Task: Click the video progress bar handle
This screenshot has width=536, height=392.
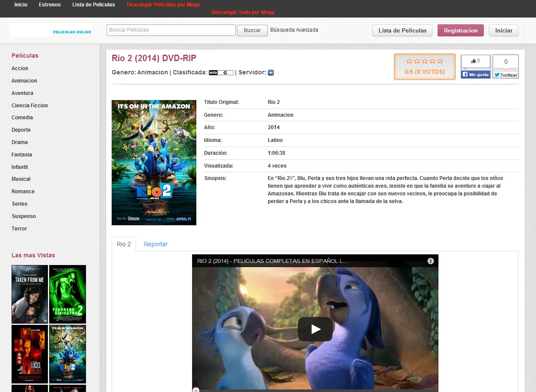Action: click(195, 390)
